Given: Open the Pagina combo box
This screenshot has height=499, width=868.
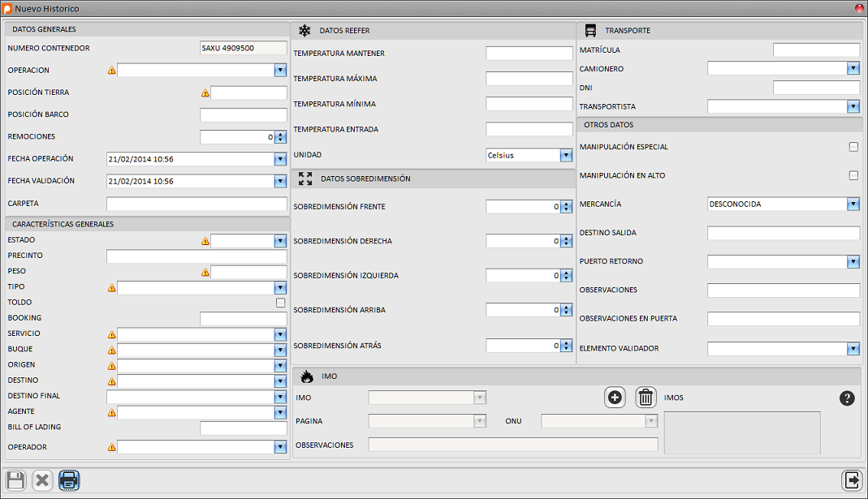Looking at the screenshot, I should (x=479, y=421).
